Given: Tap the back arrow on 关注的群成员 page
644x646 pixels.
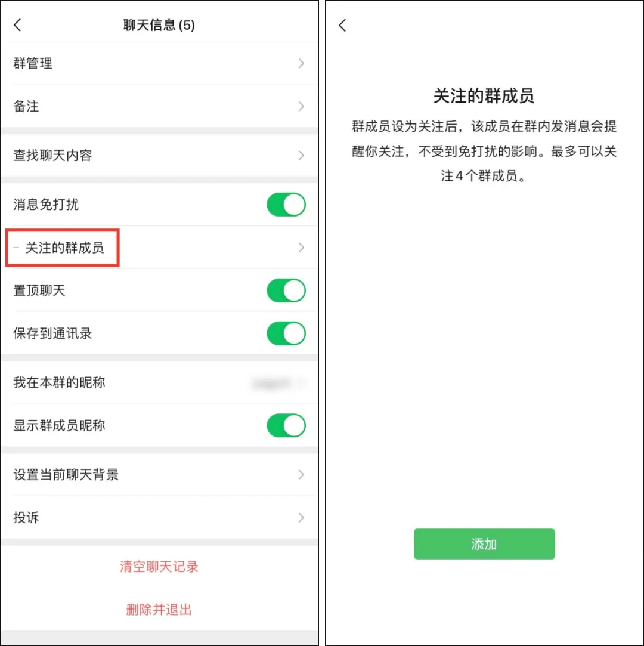Looking at the screenshot, I should [342, 25].
